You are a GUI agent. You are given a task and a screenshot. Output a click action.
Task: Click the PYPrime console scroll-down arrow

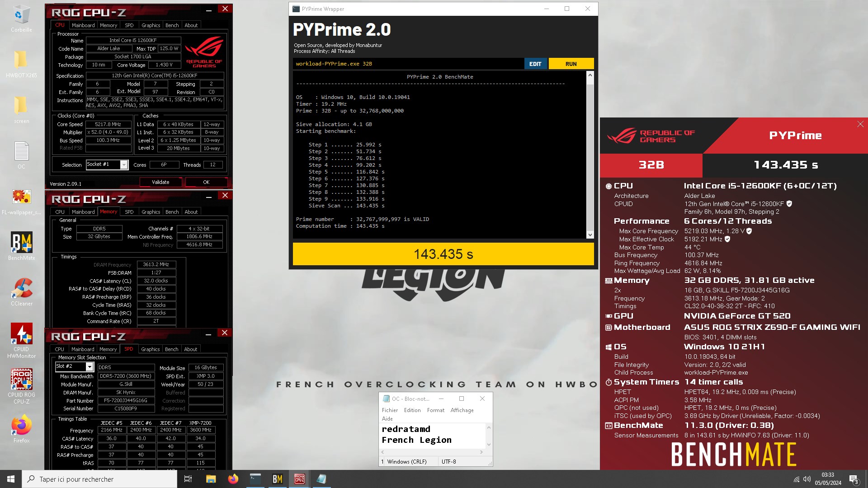(590, 235)
